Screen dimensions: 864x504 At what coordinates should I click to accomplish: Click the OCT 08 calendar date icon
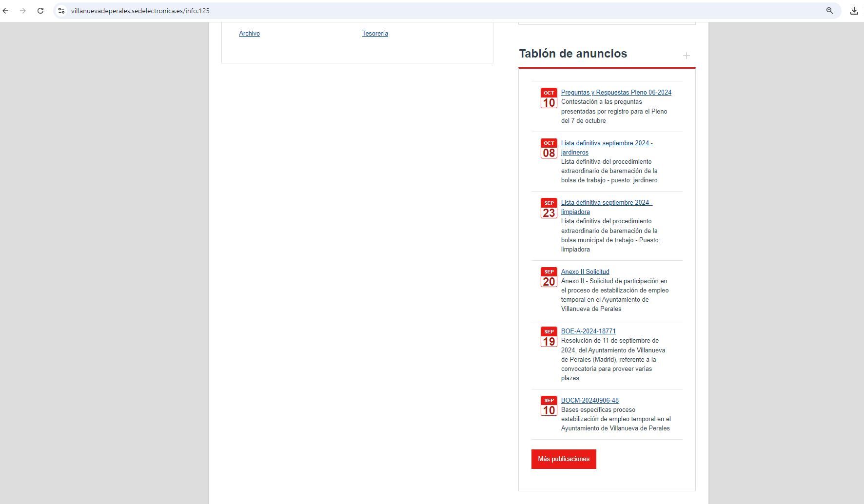549,149
